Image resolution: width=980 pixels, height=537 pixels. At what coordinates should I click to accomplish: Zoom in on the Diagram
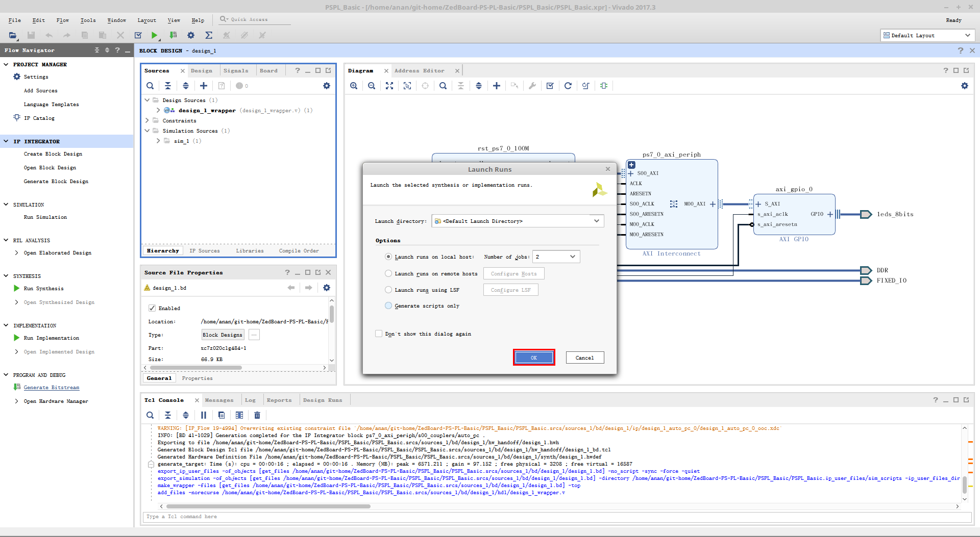(354, 86)
